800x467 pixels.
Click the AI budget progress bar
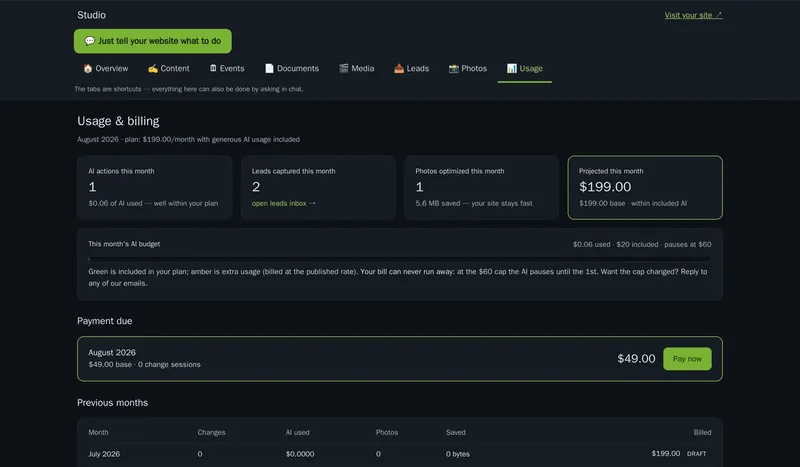pos(399,259)
